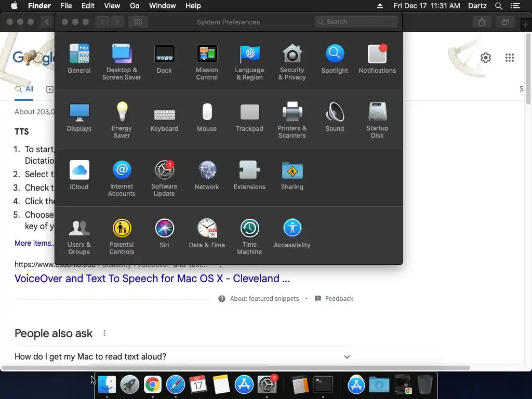Viewport: 532px width, 399px height.
Task: Open Desktop & Screen Saver pane
Action: (x=122, y=62)
